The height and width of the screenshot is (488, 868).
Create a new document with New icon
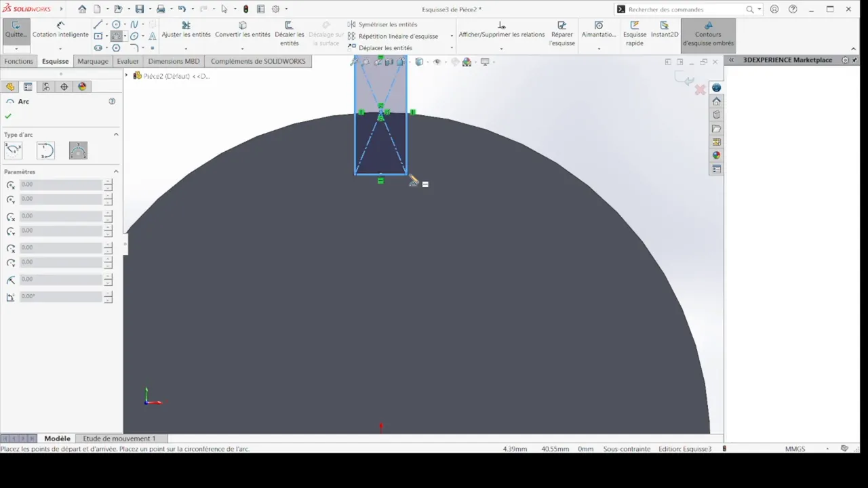(97, 9)
